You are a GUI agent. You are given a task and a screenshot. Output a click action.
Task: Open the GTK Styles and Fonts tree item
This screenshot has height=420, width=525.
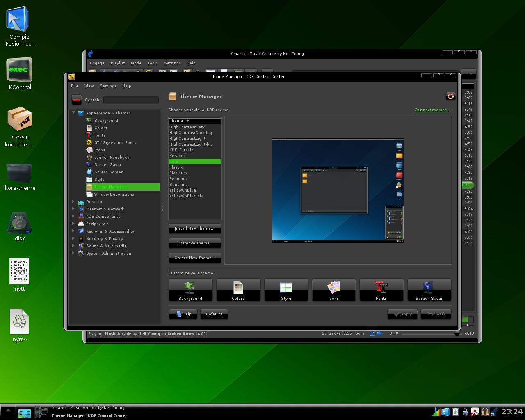click(115, 143)
